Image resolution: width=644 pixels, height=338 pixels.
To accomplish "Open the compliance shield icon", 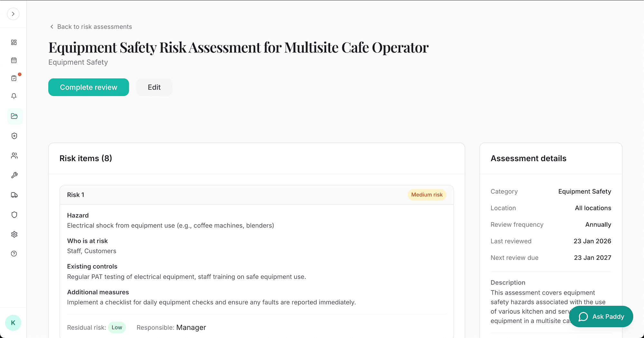I will [14, 215].
